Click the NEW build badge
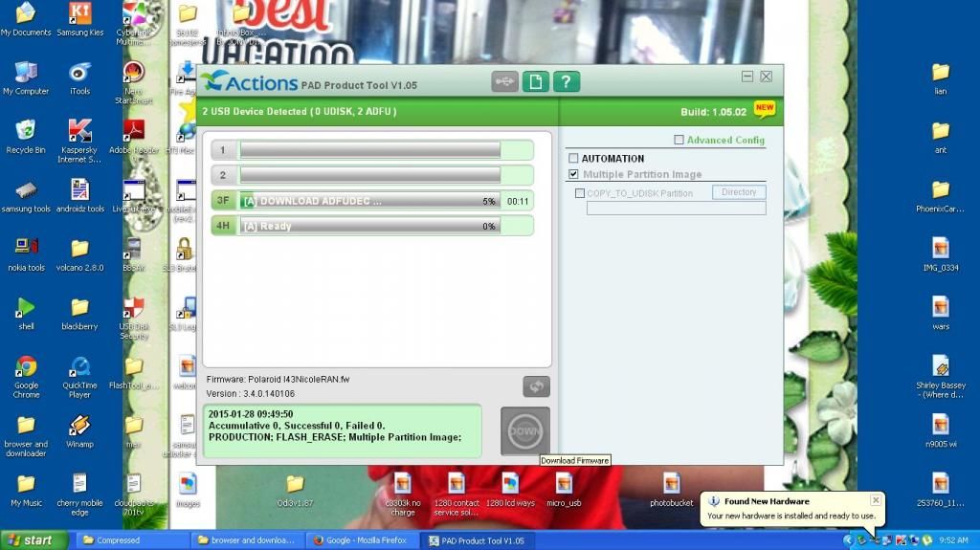The width and height of the screenshot is (980, 550). point(765,109)
